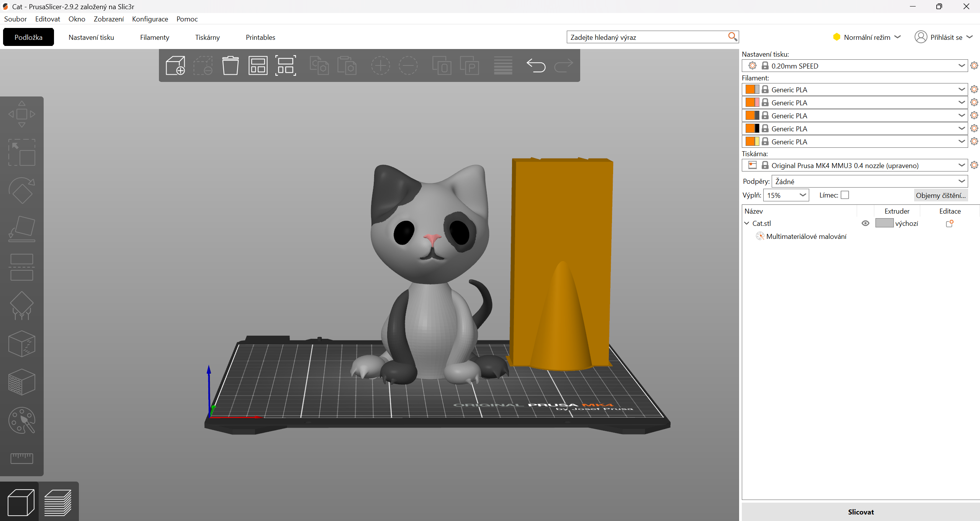Click the search field Zadejte hledaný výraz

[647, 37]
